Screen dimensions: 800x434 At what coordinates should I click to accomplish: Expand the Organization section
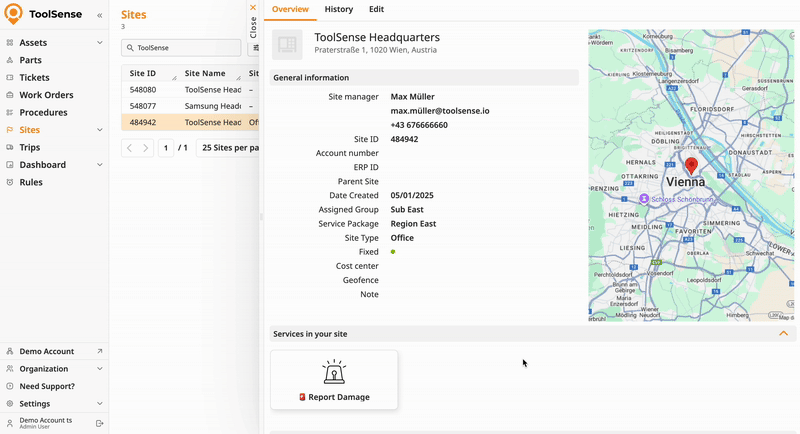[x=100, y=369]
